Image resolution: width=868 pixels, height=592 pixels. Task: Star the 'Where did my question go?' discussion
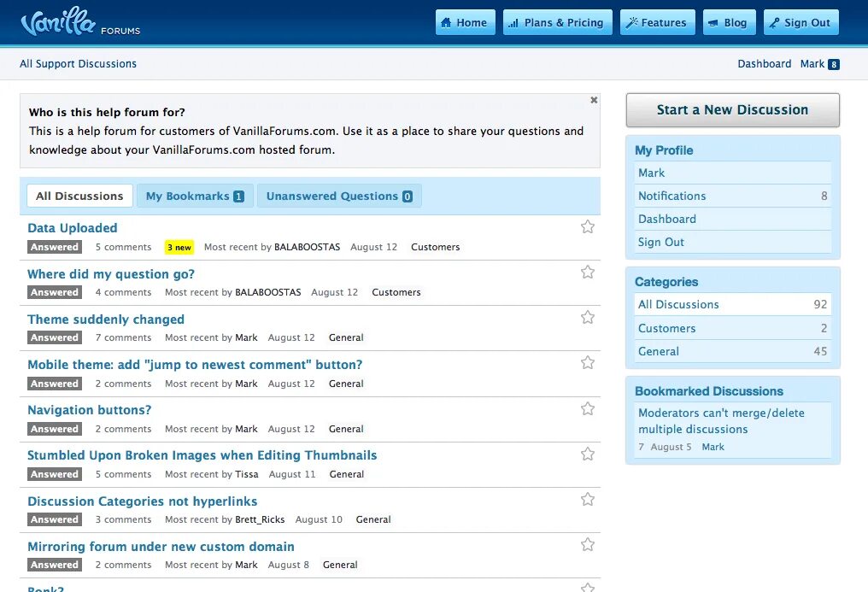587,273
